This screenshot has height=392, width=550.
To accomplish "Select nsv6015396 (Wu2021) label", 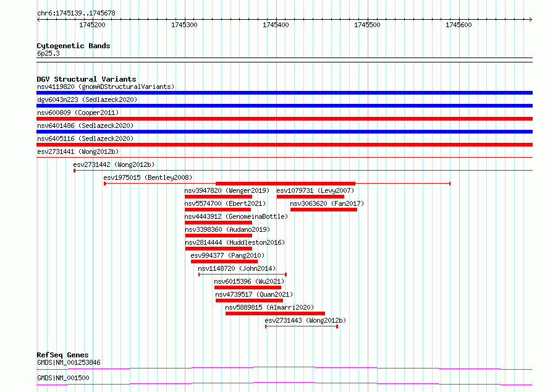I will click(249, 281).
